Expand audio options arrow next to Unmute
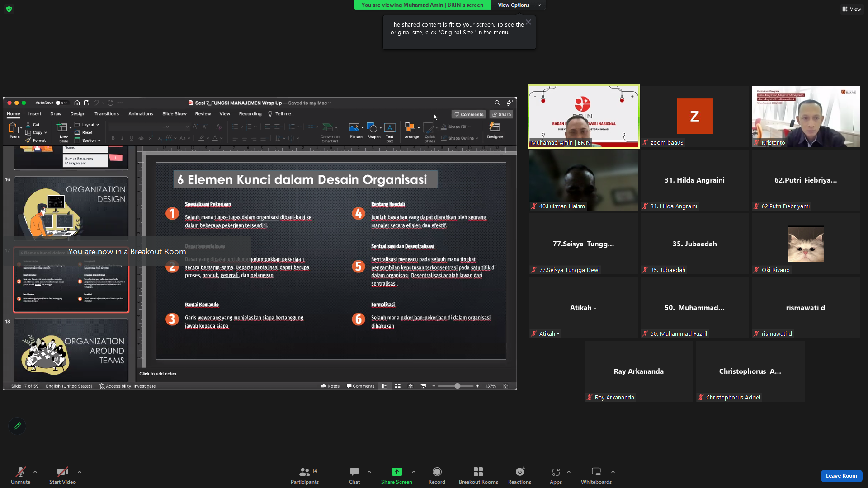Viewport: 868px width, 488px height. [35, 472]
